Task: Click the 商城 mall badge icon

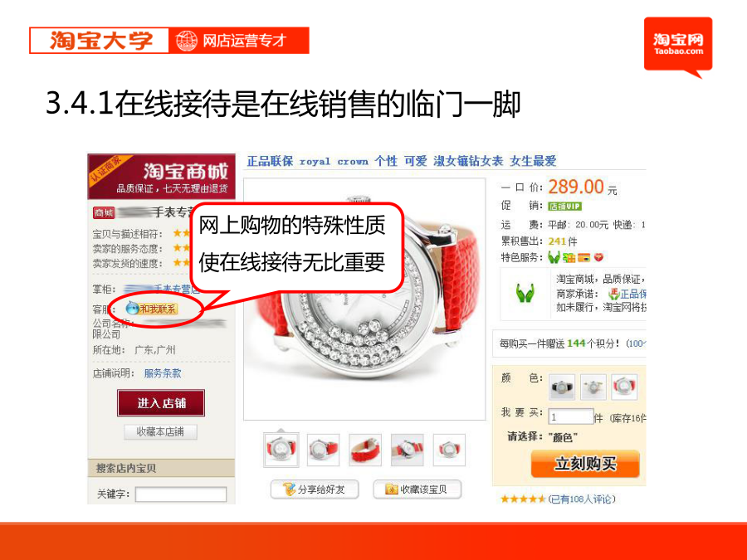Action: pos(104,212)
